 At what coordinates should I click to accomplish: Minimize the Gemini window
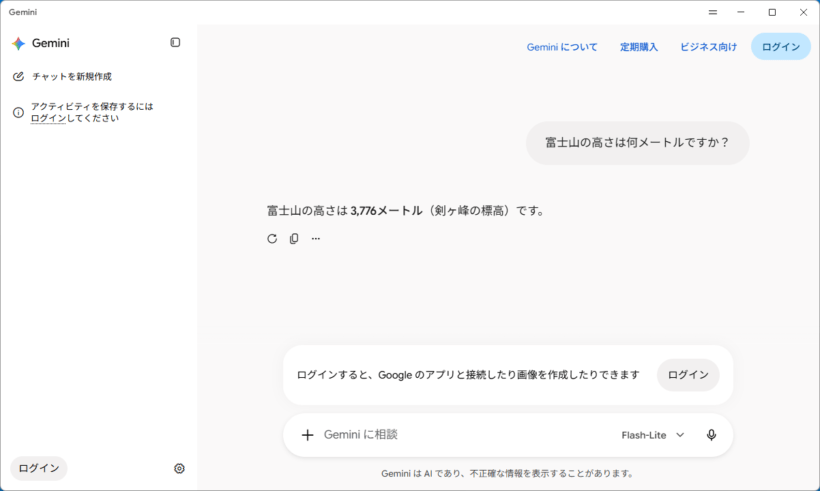[x=741, y=12]
